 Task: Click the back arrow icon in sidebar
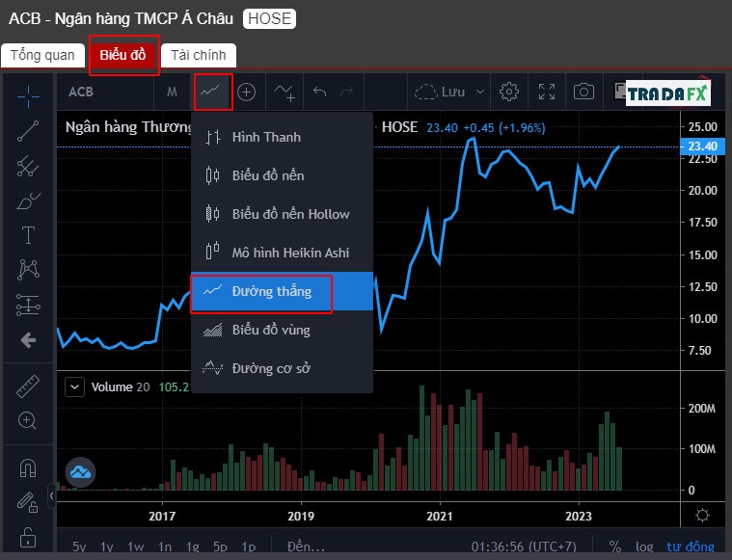(28, 340)
